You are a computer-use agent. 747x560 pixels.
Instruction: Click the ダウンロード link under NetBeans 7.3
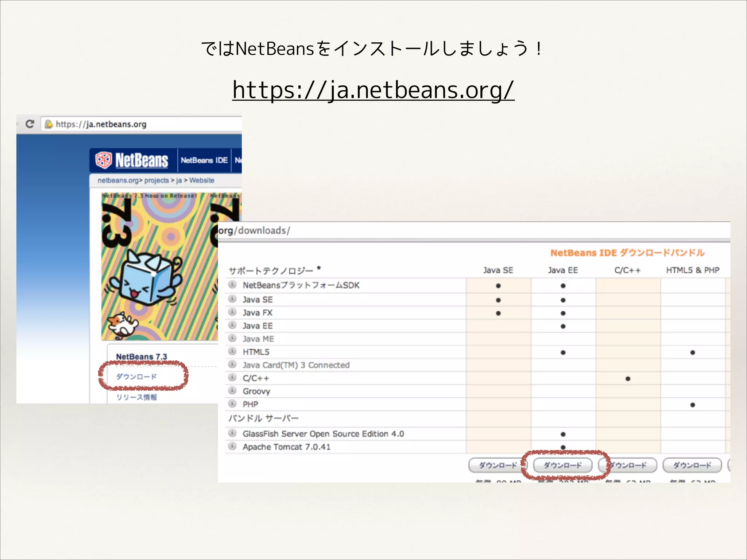pyautogui.click(x=136, y=377)
